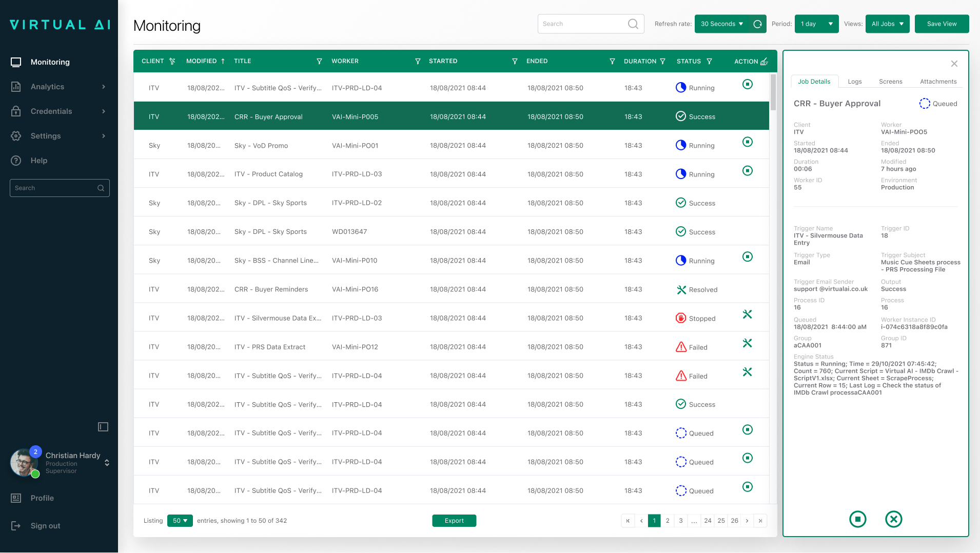
Task: Collapse the sidebar with the panel icon
Action: (x=103, y=427)
